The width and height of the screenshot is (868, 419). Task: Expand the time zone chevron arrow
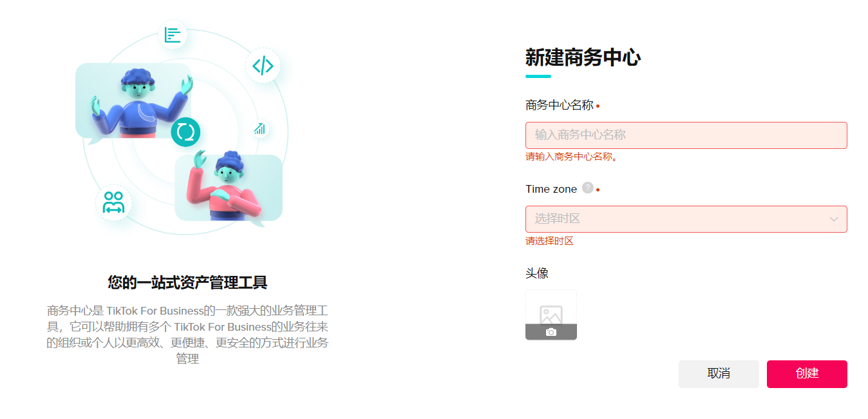pyautogui.click(x=834, y=219)
